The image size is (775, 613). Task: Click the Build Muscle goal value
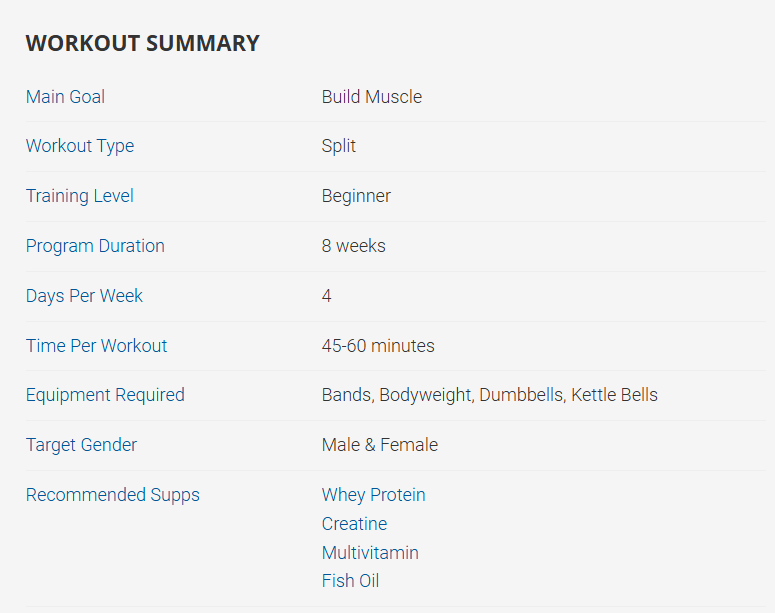[x=372, y=97]
